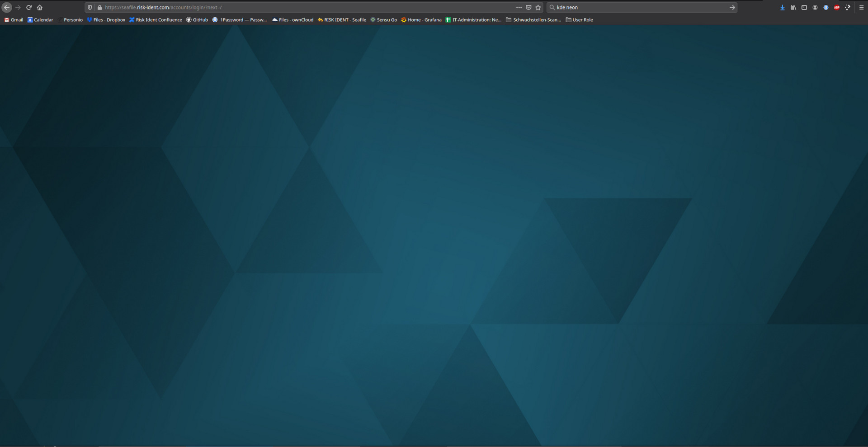
Task: Toggle the sidebar view
Action: coord(804,7)
